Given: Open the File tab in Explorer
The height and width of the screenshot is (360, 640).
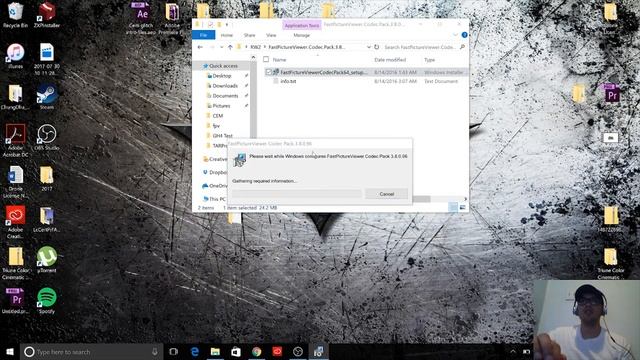Looking at the screenshot, I should (203, 35).
